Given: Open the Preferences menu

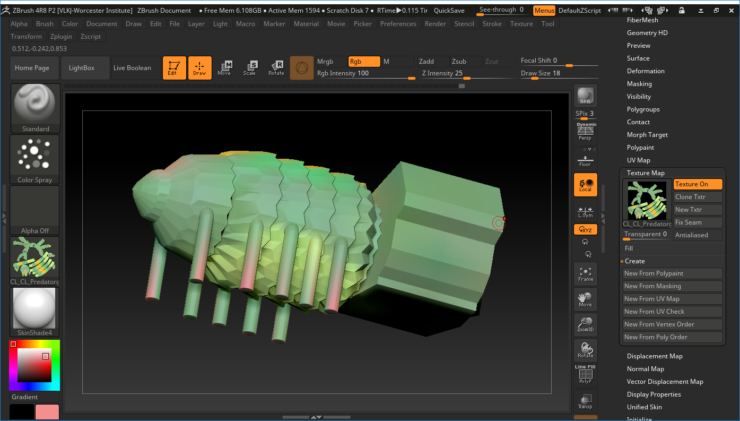Looking at the screenshot, I should 398,23.
